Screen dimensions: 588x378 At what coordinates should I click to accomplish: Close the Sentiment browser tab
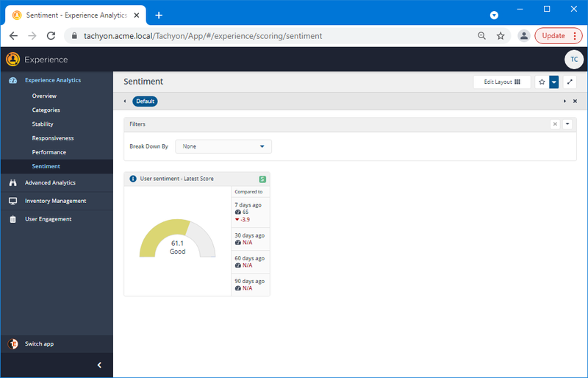pos(137,15)
